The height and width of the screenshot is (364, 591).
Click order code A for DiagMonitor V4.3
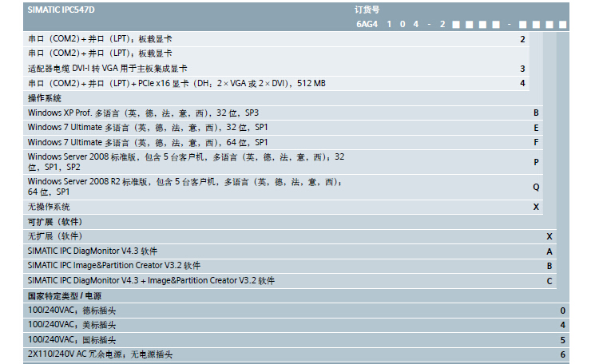(x=549, y=251)
